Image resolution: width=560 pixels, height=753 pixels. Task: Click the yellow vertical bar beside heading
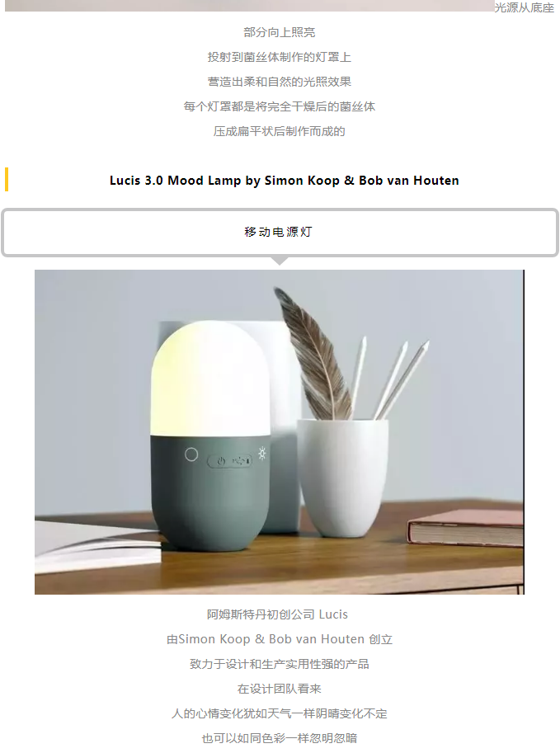click(7, 180)
